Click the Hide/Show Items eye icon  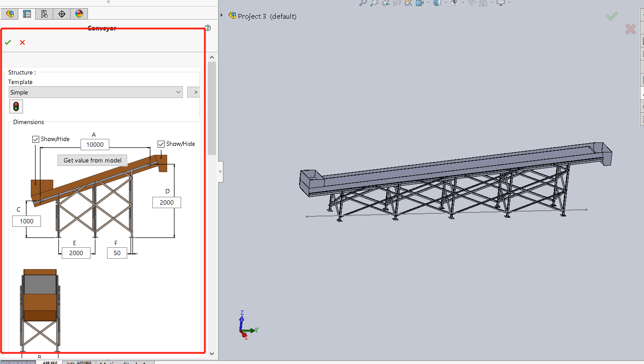[x=454, y=3]
